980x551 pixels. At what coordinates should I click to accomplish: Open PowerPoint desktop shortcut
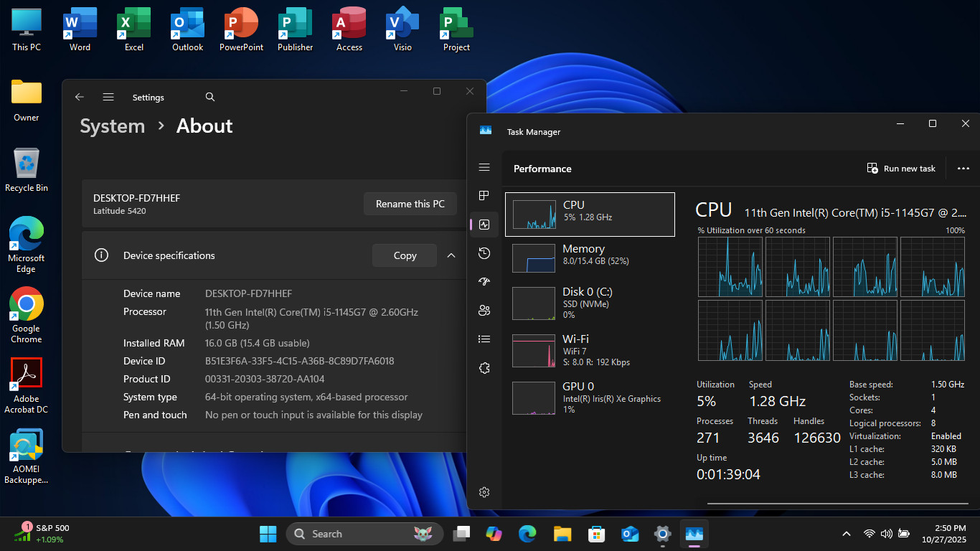[x=241, y=29]
